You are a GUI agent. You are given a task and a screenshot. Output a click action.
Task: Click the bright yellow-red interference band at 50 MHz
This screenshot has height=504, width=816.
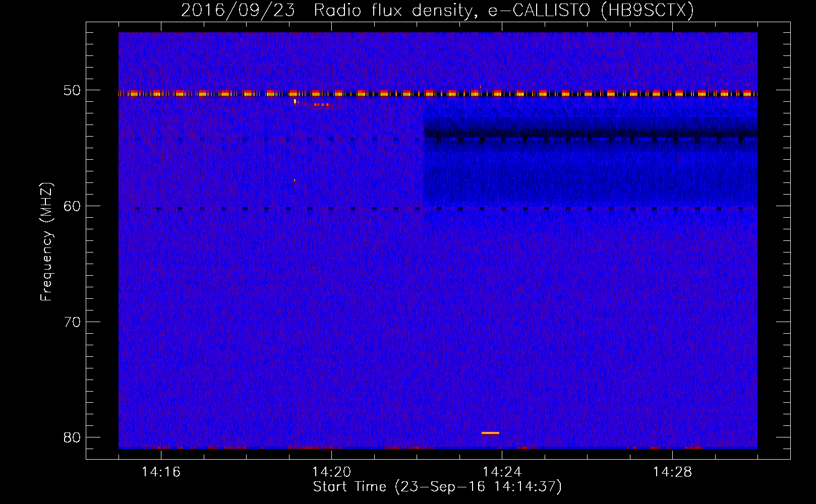438,93
